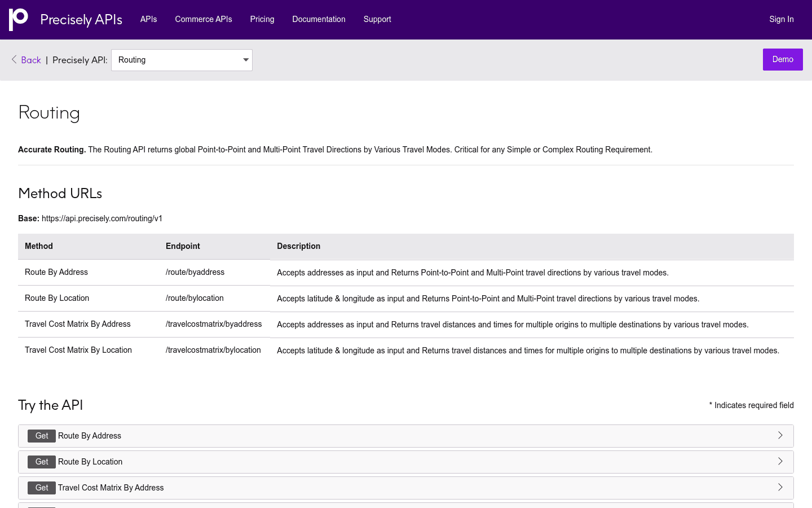Go to the Pricing page

[262, 19]
